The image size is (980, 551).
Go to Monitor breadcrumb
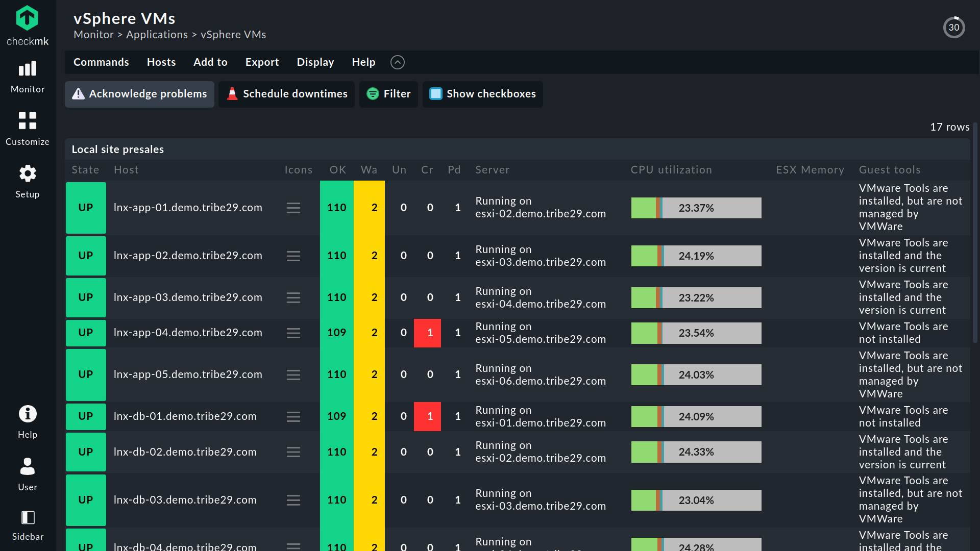(93, 35)
